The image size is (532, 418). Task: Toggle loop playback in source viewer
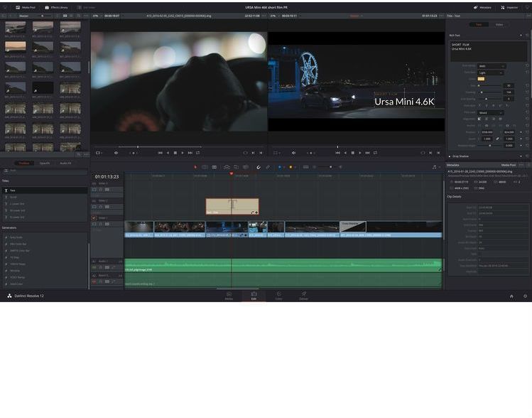pyautogui.click(x=197, y=153)
